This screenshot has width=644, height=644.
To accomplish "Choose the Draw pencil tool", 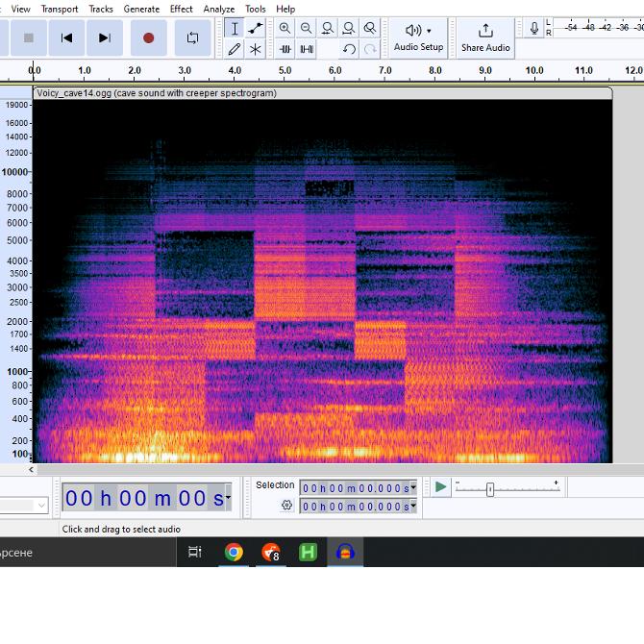I will 234,49.
